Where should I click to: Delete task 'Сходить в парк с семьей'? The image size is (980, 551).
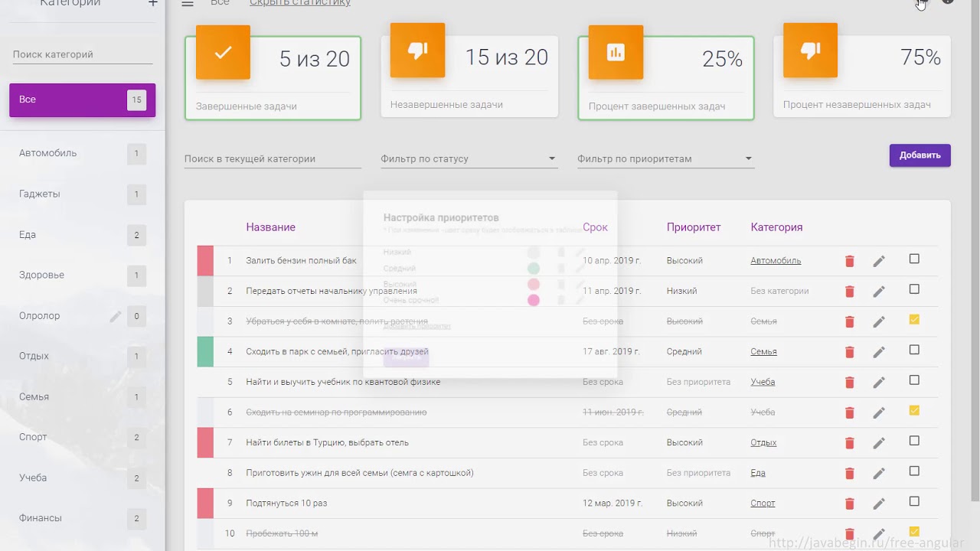pos(849,352)
